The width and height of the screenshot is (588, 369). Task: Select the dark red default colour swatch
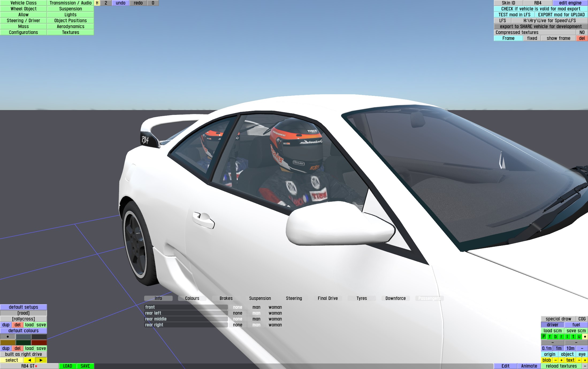click(x=39, y=342)
